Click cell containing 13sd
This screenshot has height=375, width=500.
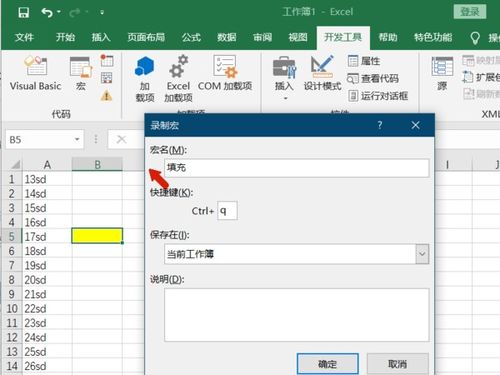click(x=47, y=179)
